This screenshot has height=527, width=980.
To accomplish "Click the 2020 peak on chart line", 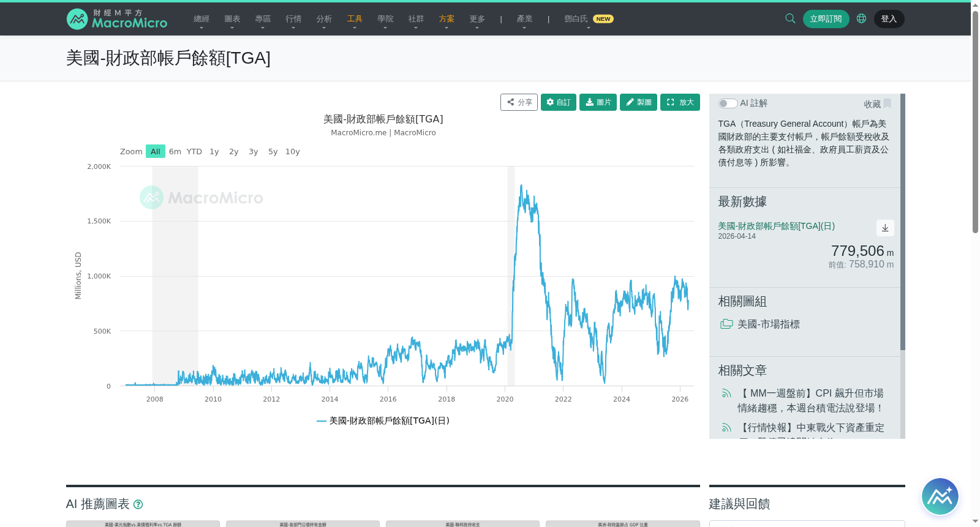I will 521,185.
